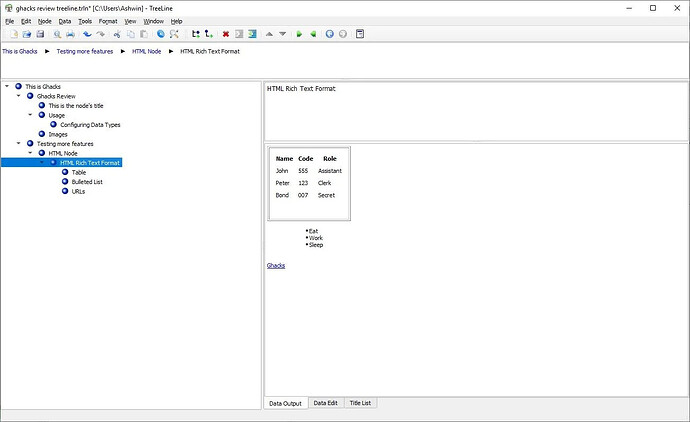Screen dimensions: 690x422
Task: Select the Bulleted List tree node
Action: [86, 182]
